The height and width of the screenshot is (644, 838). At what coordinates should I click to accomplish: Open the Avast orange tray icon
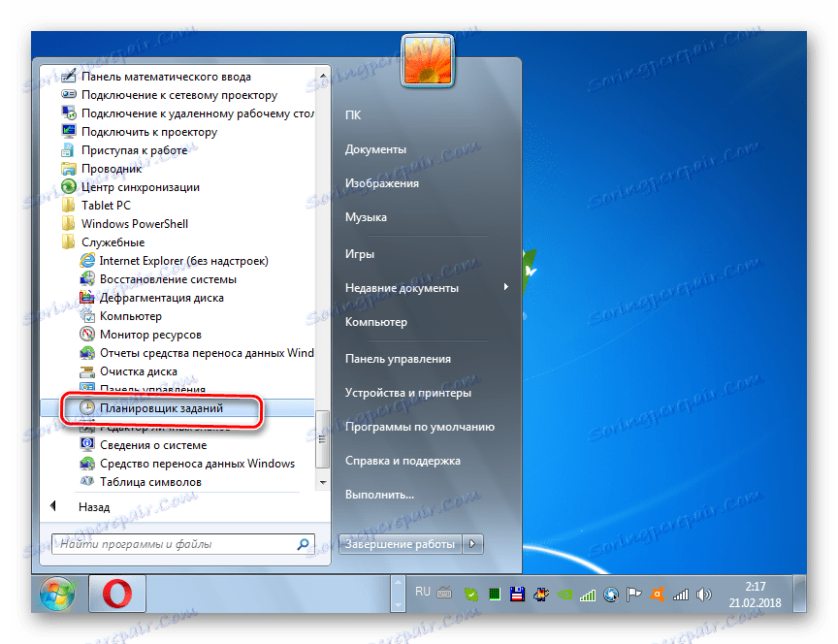click(x=657, y=595)
